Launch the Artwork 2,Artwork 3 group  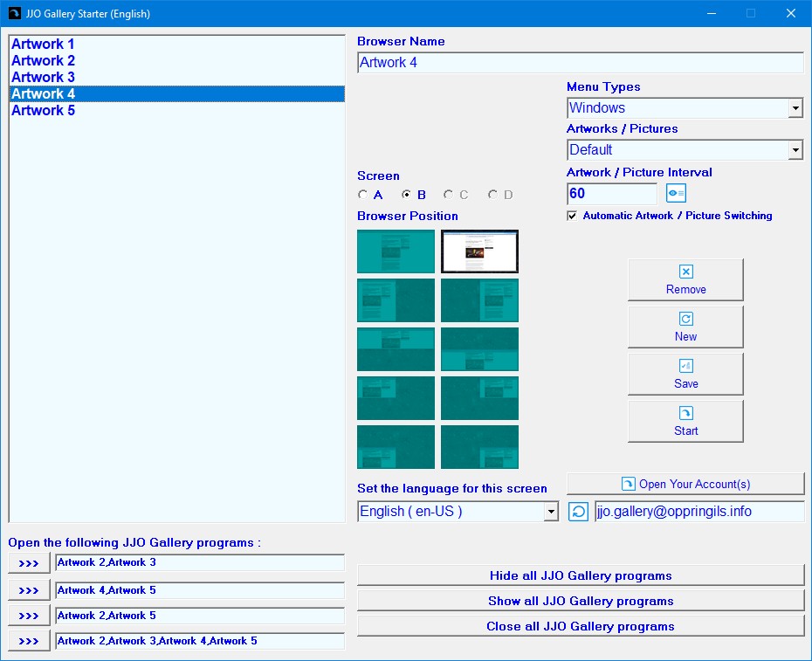pos(29,563)
